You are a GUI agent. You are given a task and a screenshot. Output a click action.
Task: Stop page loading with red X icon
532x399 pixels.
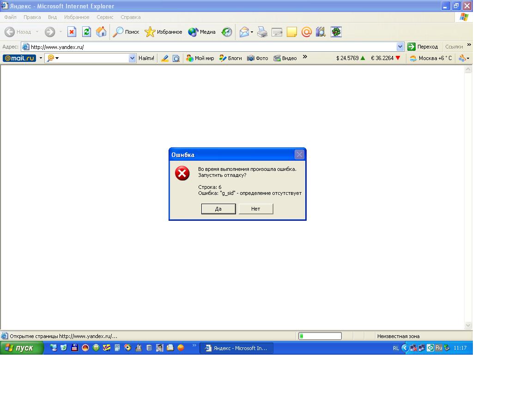tap(72, 32)
